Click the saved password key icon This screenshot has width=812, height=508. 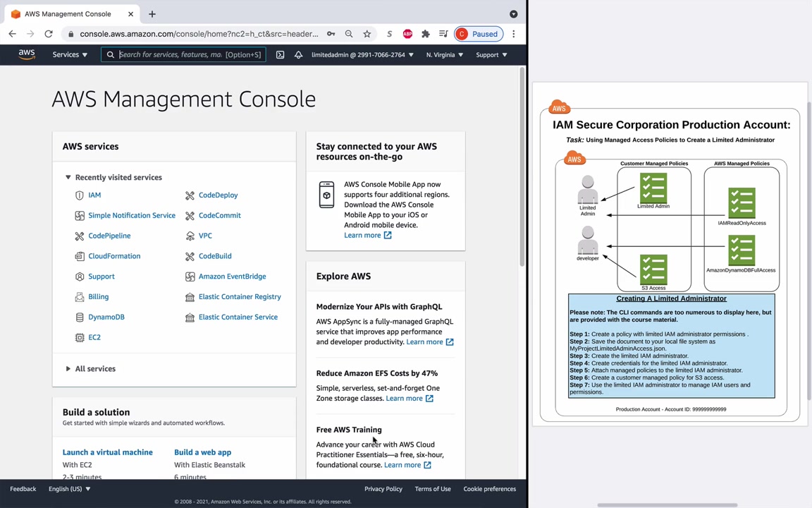pyautogui.click(x=331, y=34)
